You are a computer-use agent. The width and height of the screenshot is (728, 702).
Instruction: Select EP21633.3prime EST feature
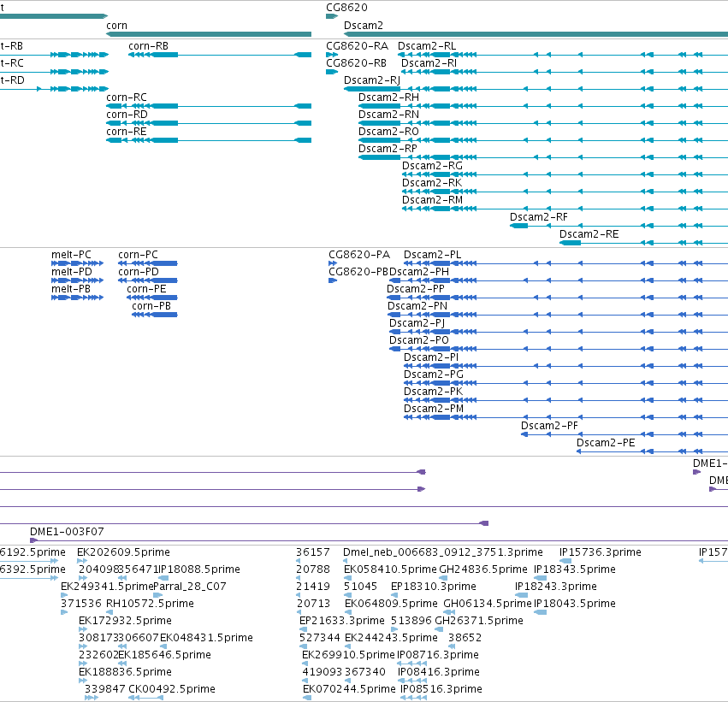[342, 622]
